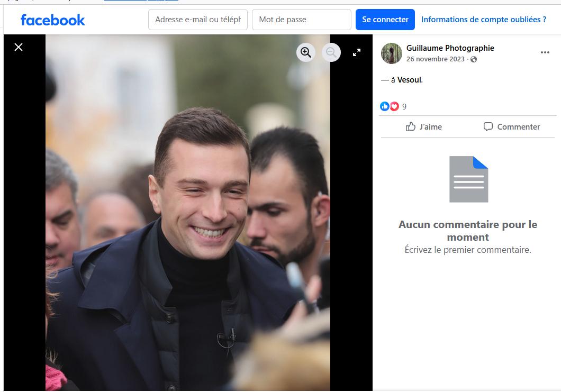The height and width of the screenshot is (392, 561).
Task: Focus the Adresse e-mail input field
Action: tap(198, 20)
